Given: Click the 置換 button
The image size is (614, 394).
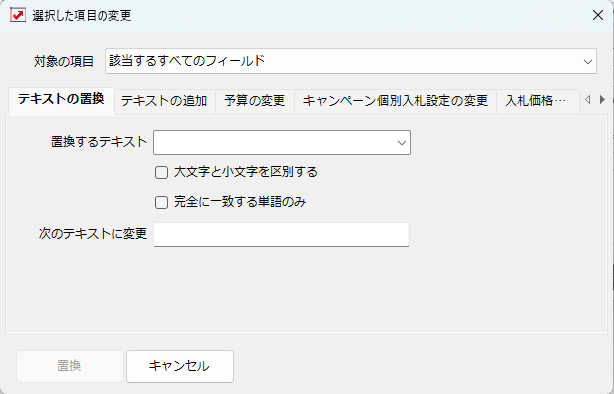Looking at the screenshot, I should [70, 366].
